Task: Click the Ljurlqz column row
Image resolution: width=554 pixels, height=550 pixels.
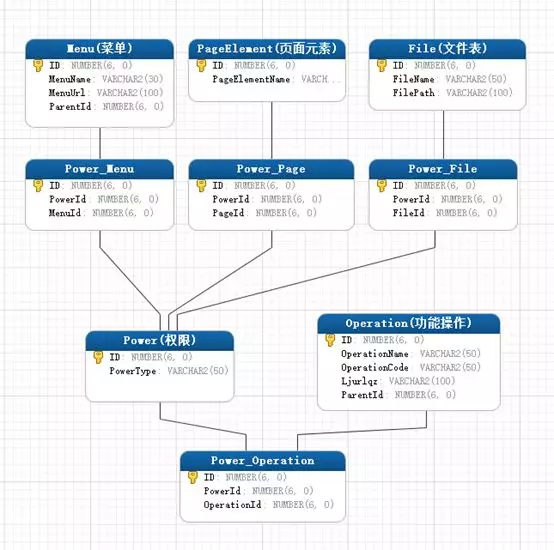Action: pyautogui.click(x=398, y=381)
